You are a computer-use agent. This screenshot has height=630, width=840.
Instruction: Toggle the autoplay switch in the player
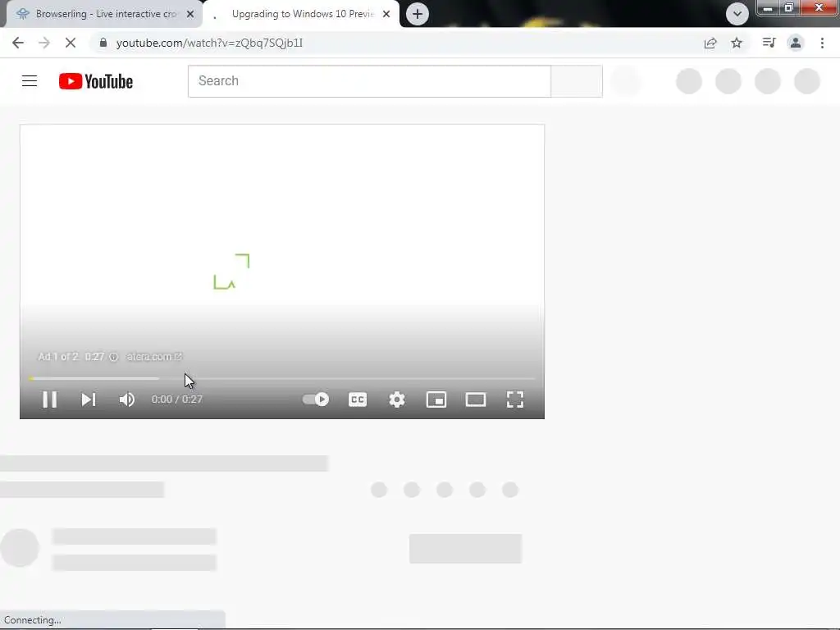click(x=316, y=399)
